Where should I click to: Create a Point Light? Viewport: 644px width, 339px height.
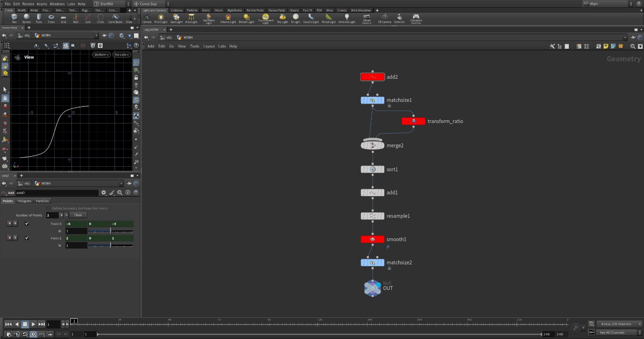tap(161, 18)
